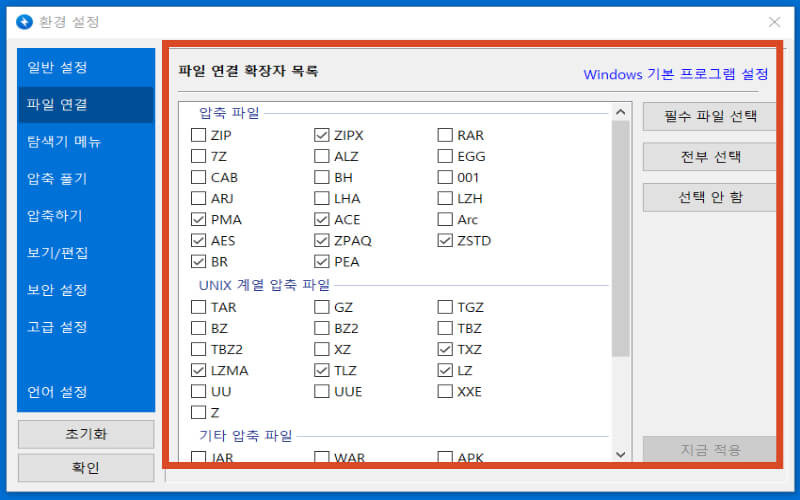Viewport: 800px width, 500px height.
Task: Enable the TAR checkbox
Action: pyautogui.click(x=198, y=307)
